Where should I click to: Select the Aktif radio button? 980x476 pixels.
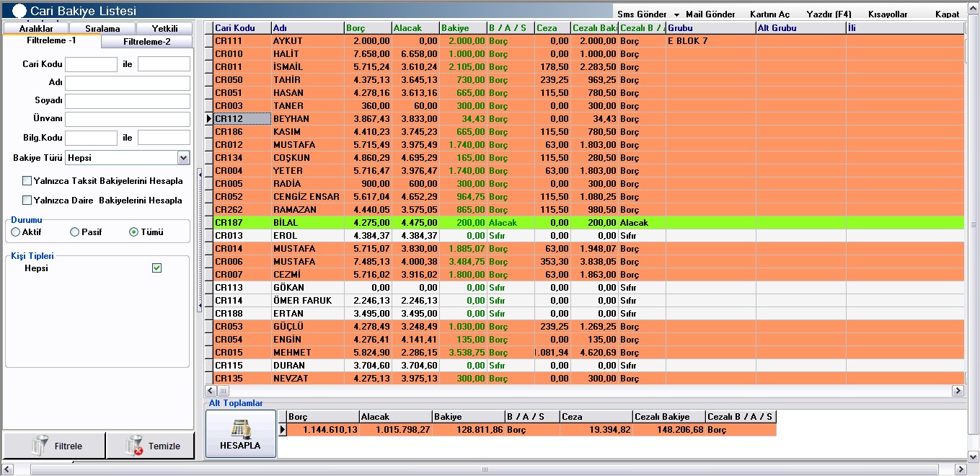16,232
